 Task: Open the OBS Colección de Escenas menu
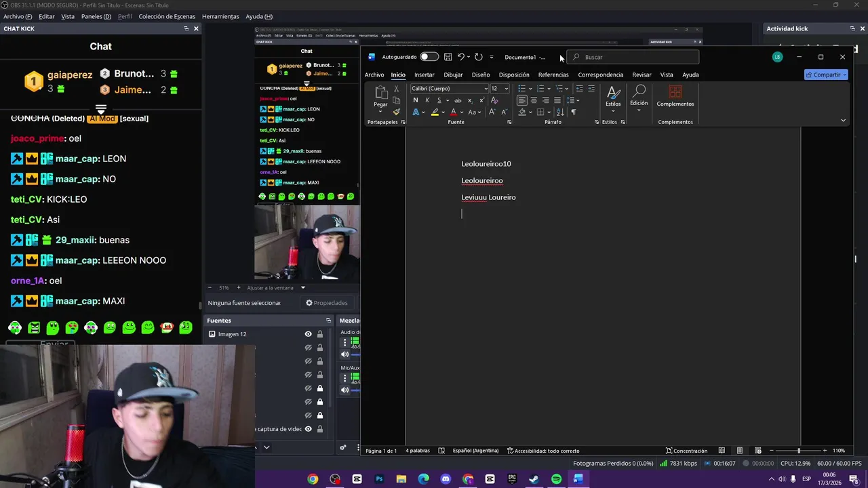point(167,16)
